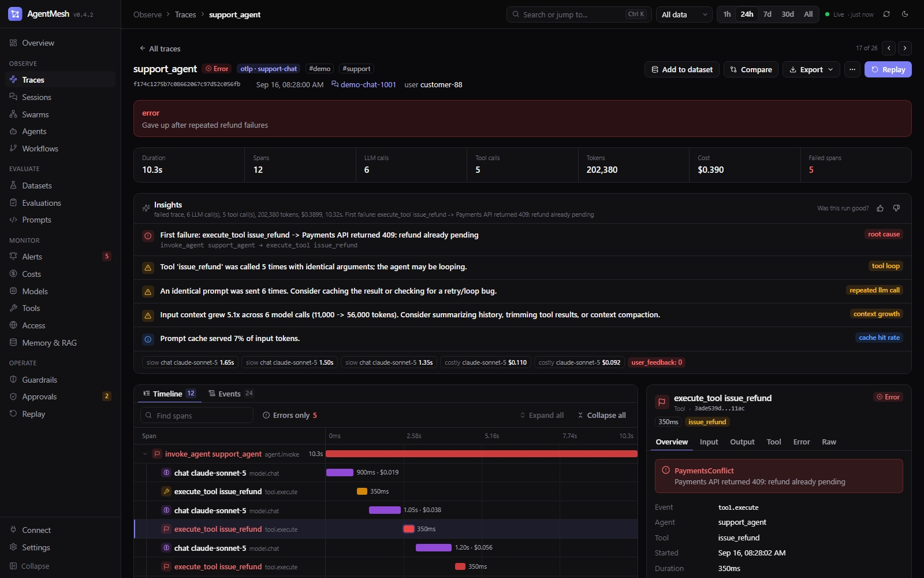Open the Raw tab in span details
Viewport: 924px width, 578px height.
coord(829,442)
